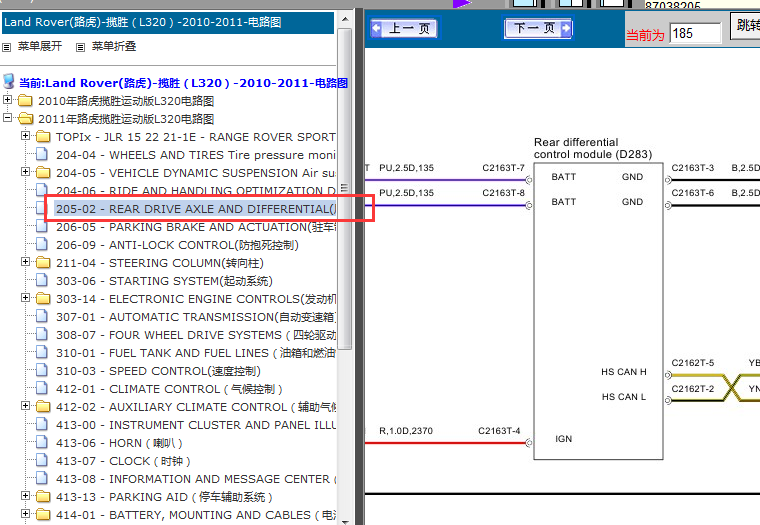Click the 菜单折叠 list icon
760x525 pixels.
point(80,47)
